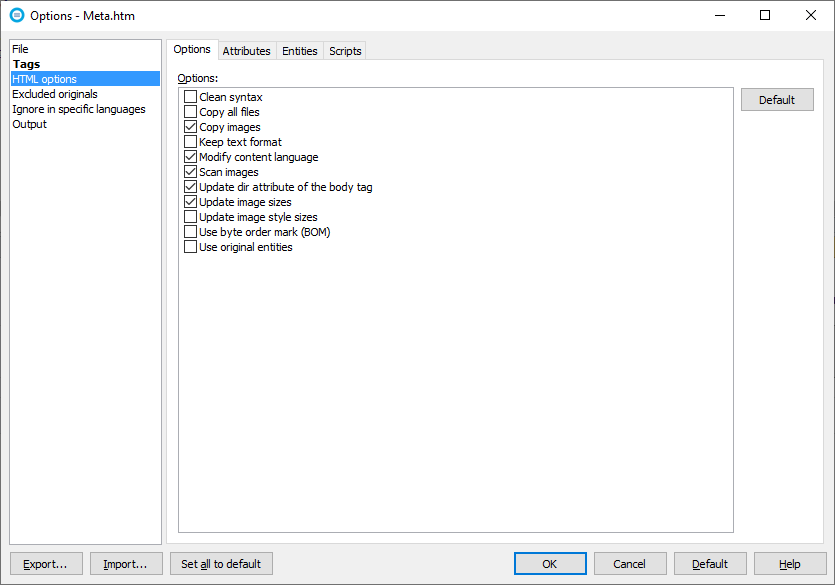The width and height of the screenshot is (835, 585).
Task: Enable Use original entities
Action: [190, 247]
